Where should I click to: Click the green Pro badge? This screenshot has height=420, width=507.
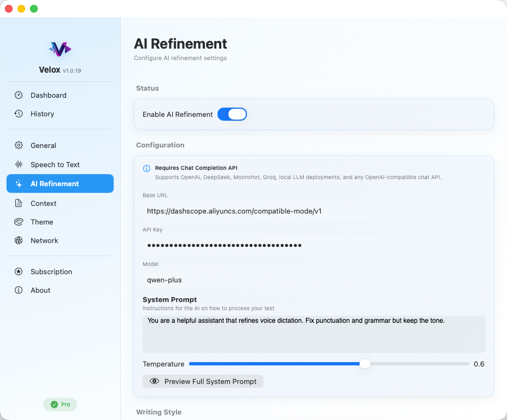coord(60,404)
